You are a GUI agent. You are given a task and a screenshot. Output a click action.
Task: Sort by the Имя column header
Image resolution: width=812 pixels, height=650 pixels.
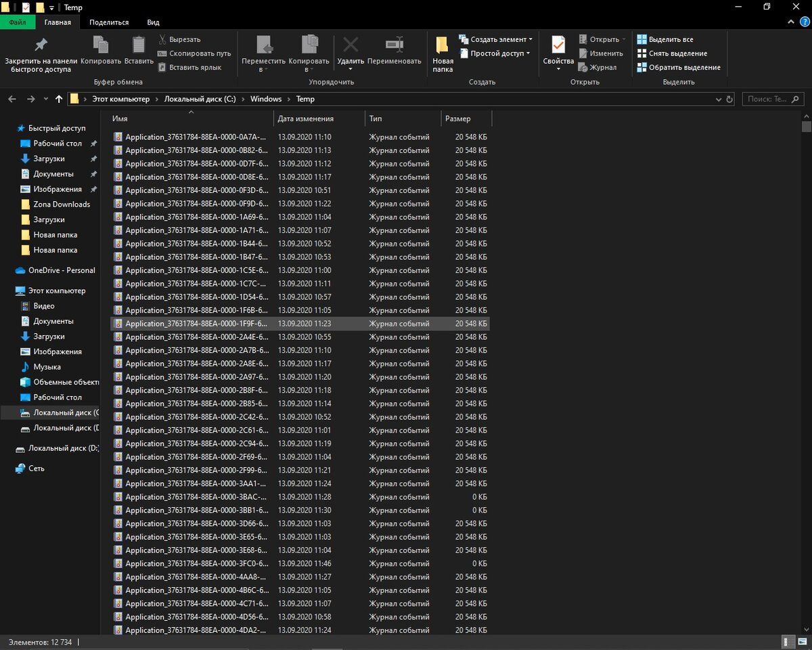pyautogui.click(x=191, y=118)
